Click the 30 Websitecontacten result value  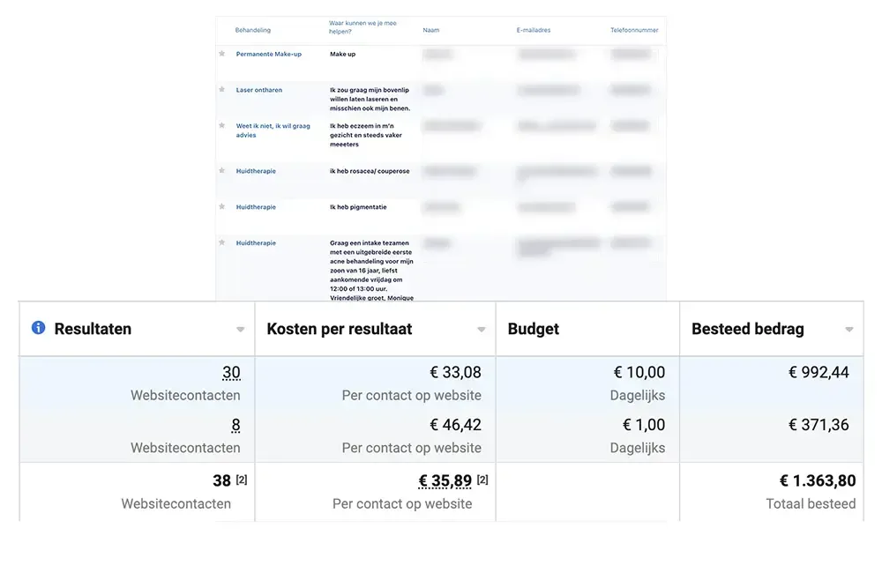(x=230, y=373)
